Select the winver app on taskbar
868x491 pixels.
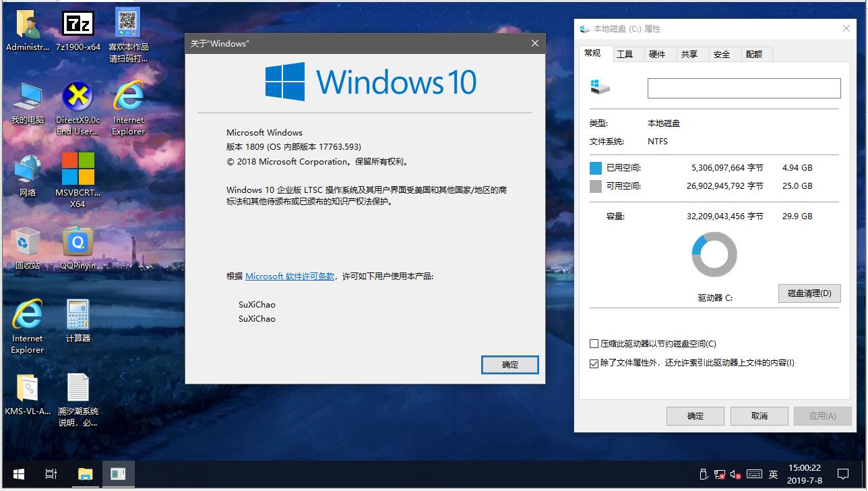point(118,474)
